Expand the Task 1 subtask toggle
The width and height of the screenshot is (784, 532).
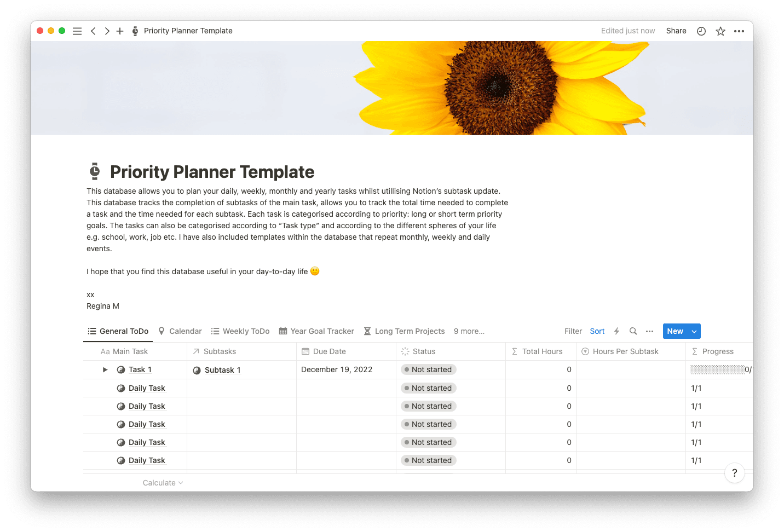click(105, 370)
